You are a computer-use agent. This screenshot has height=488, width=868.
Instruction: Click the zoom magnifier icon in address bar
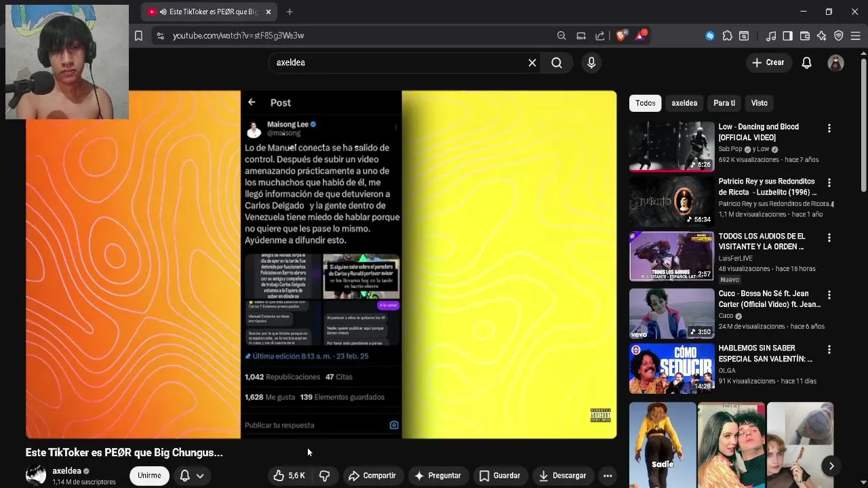click(x=561, y=36)
